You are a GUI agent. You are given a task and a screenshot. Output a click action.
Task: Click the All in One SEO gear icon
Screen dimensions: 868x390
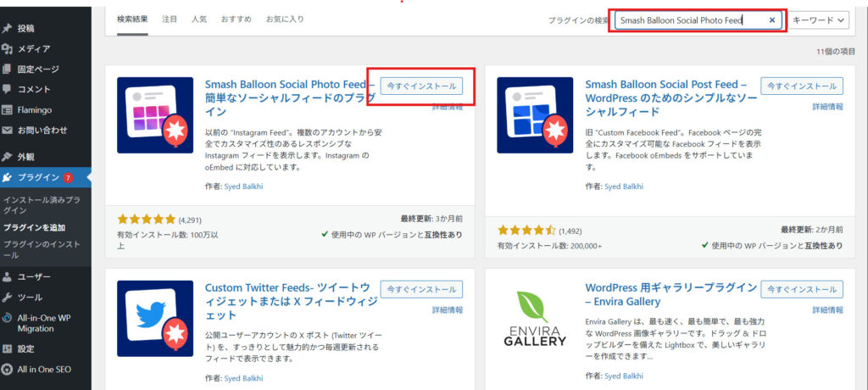(7, 370)
